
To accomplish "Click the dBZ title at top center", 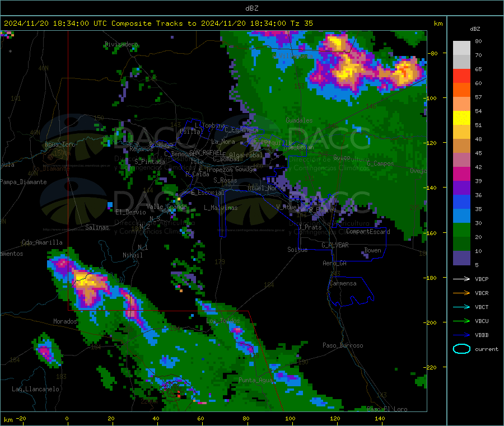I will tap(251, 8).
